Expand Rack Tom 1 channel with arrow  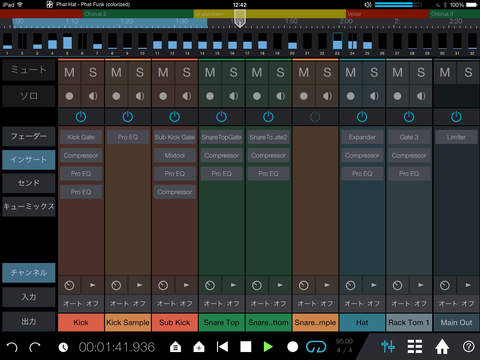(421, 285)
